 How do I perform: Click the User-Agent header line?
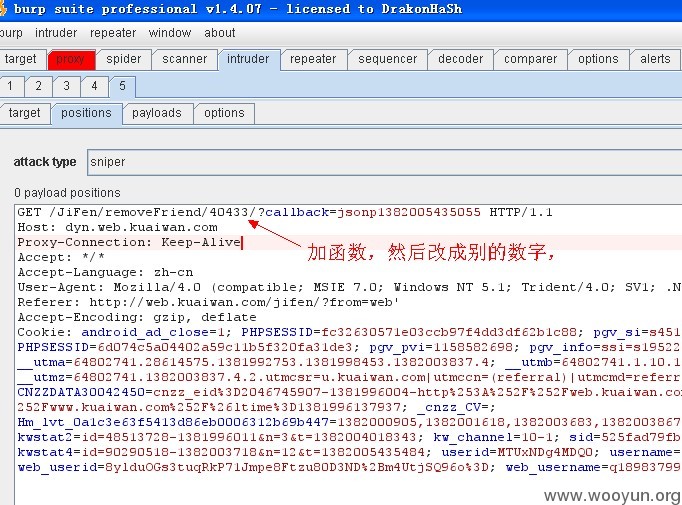[x=349, y=287]
